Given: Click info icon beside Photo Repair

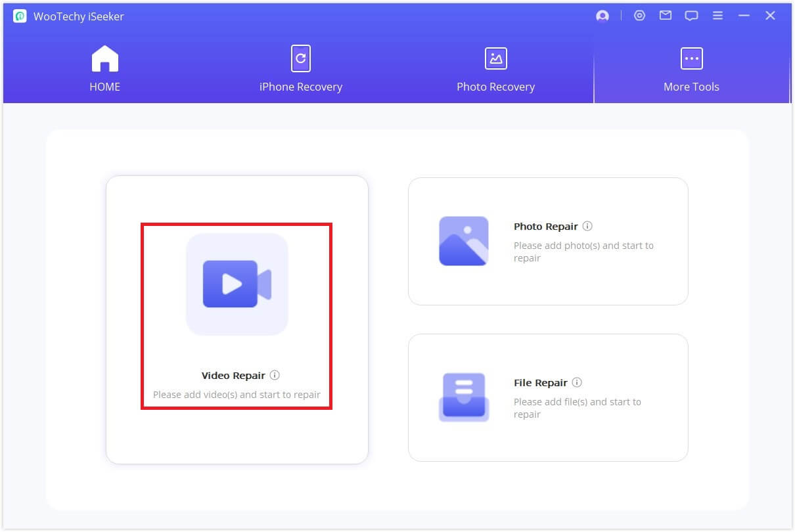Looking at the screenshot, I should tap(587, 226).
